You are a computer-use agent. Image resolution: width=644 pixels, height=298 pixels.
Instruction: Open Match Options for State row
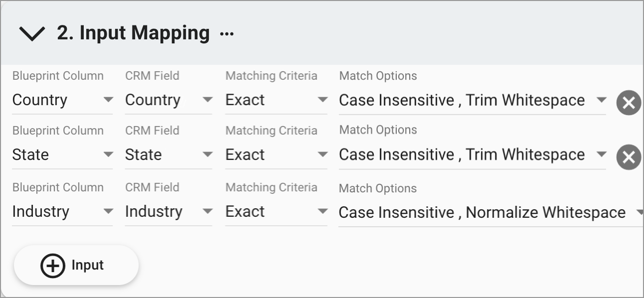click(472, 155)
